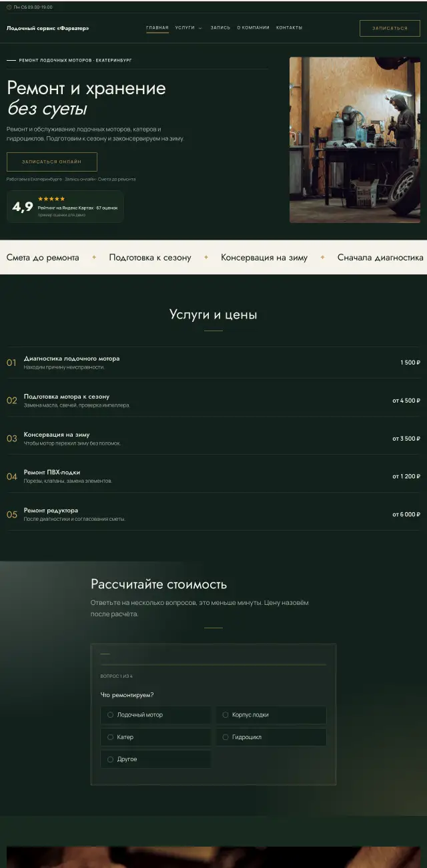Click the Ремонт редуктора service title

click(51, 510)
